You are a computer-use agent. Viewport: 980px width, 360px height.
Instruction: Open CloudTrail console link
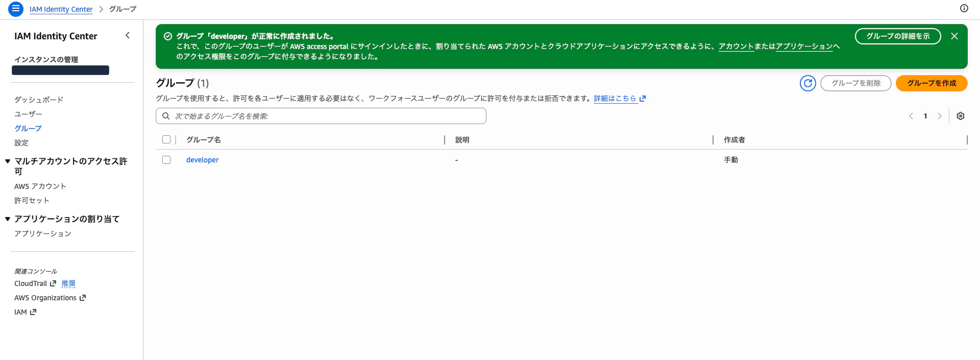tap(31, 283)
